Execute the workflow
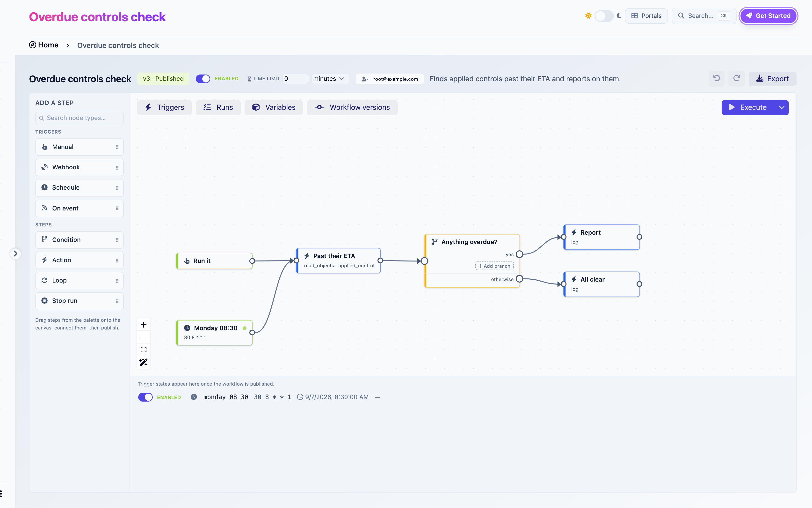 [x=748, y=107]
